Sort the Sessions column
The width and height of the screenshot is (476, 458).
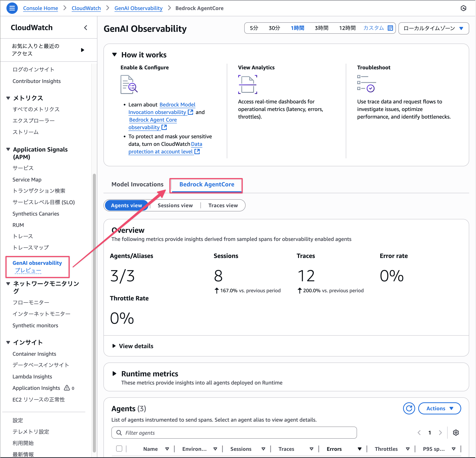pyautogui.click(x=263, y=449)
